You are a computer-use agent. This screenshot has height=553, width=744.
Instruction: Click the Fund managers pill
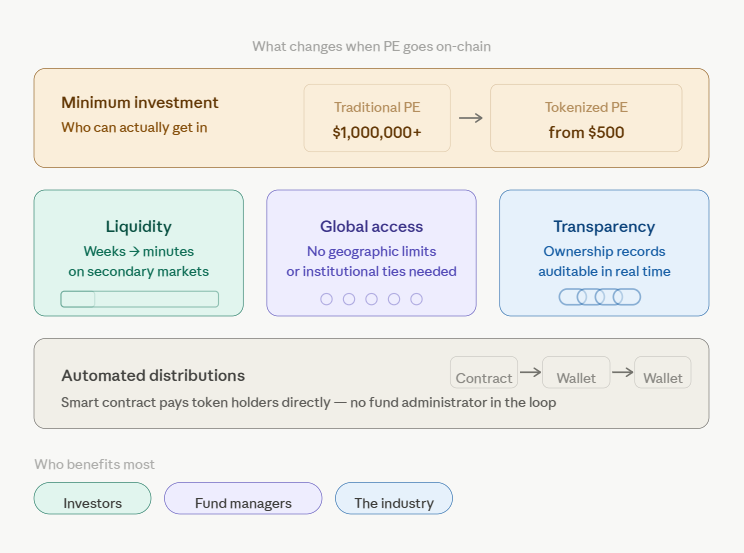pyautogui.click(x=243, y=498)
